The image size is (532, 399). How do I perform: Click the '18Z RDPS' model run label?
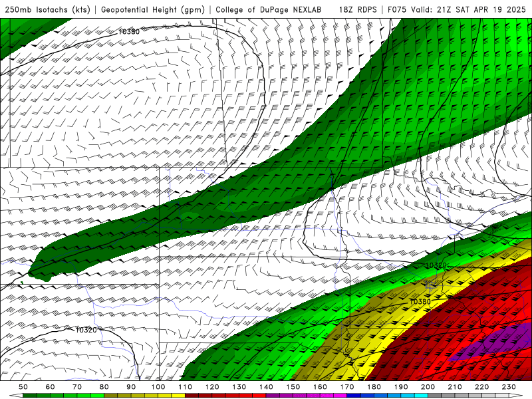click(x=358, y=9)
